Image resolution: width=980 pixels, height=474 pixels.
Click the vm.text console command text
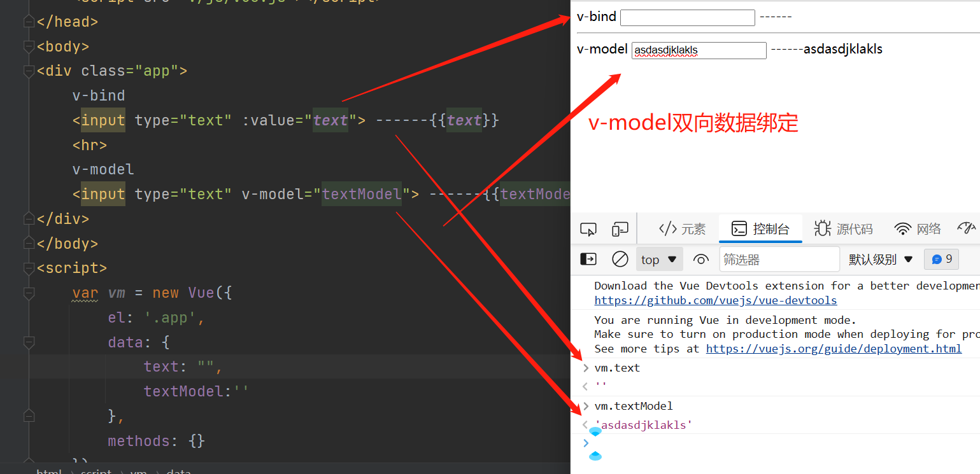click(x=617, y=368)
